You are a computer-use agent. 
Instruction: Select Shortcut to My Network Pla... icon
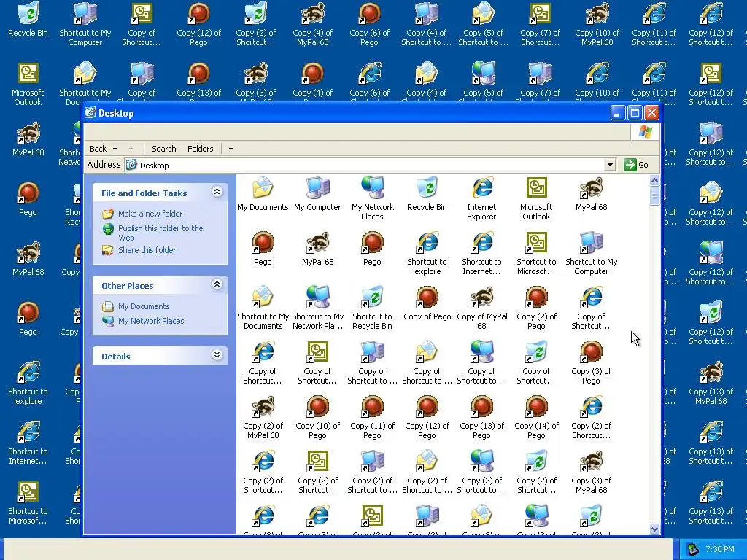[317, 308]
